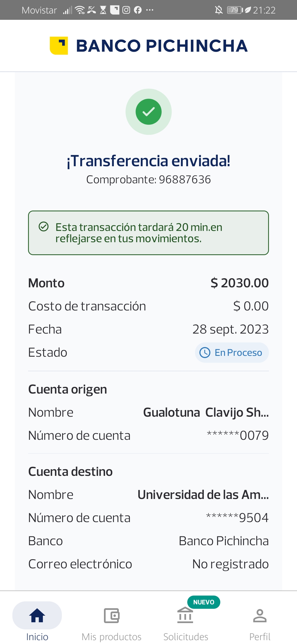Tap the Facebook status bar icon
The height and width of the screenshot is (644, 297).
tap(138, 10)
